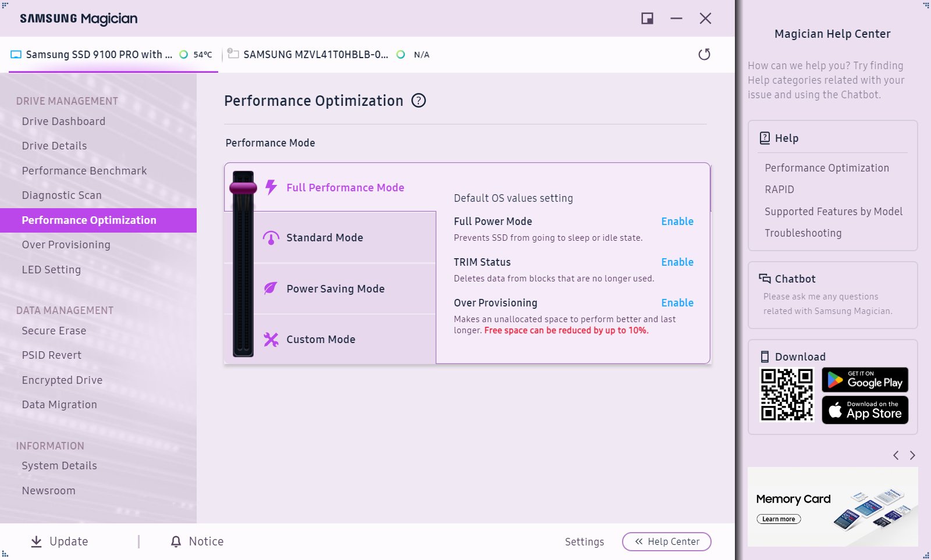Show previous banner with left chevron
931x560 pixels.
click(x=896, y=455)
